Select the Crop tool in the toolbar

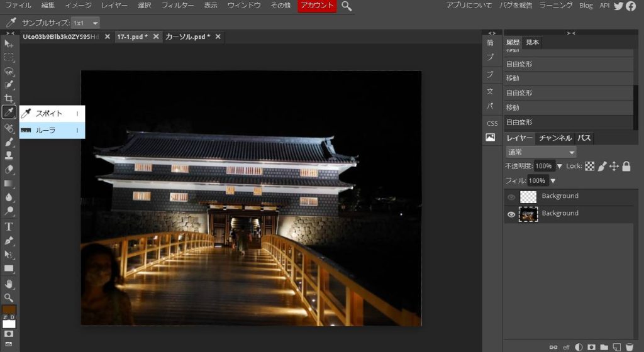pos(9,99)
